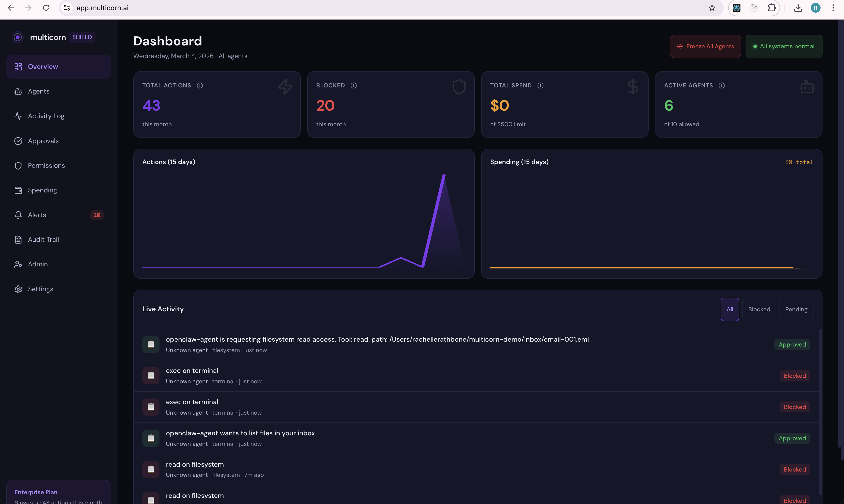Open the browser profile avatar menu
Image resolution: width=844 pixels, height=504 pixels.
[x=815, y=8]
